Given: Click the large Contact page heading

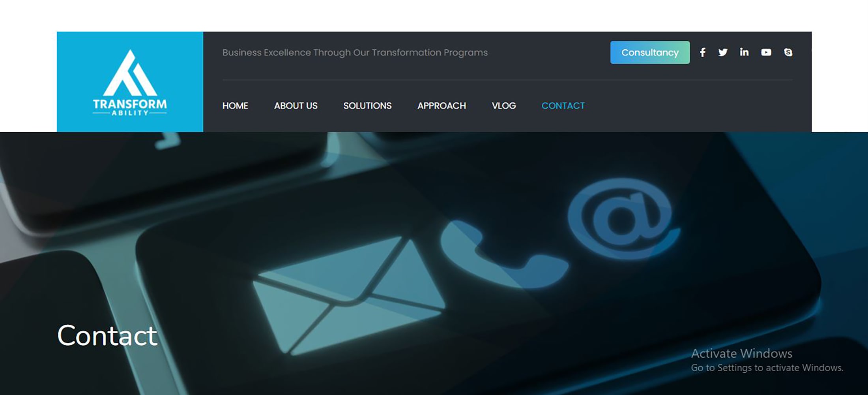Looking at the screenshot, I should 107,335.
